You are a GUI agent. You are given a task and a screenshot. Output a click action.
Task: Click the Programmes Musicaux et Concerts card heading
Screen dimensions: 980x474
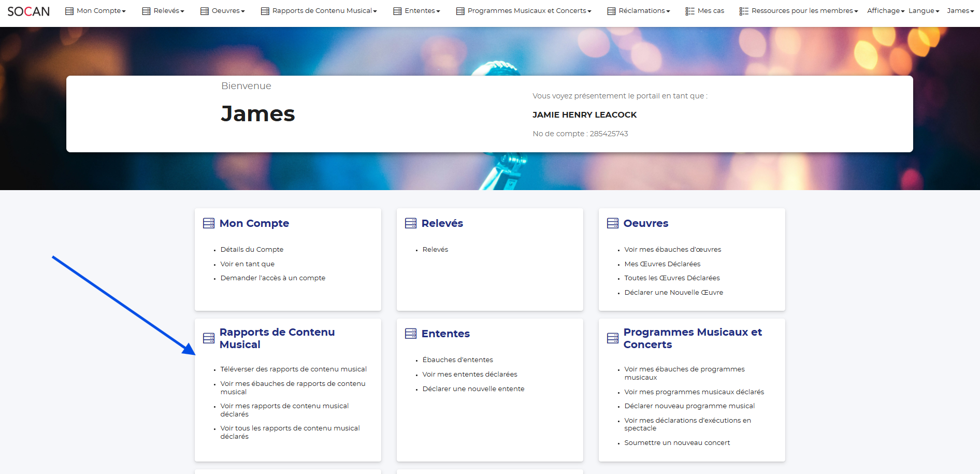tap(692, 338)
